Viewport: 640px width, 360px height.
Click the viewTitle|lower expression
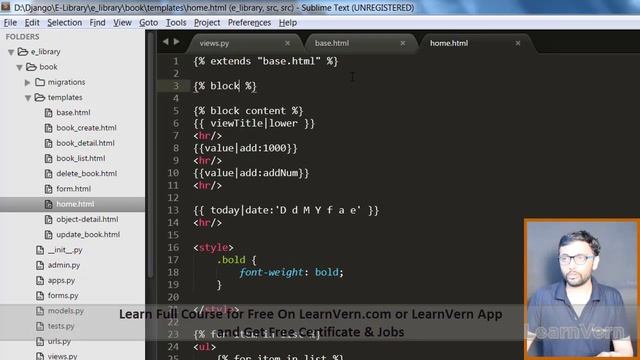pyautogui.click(x=254, y=123)
